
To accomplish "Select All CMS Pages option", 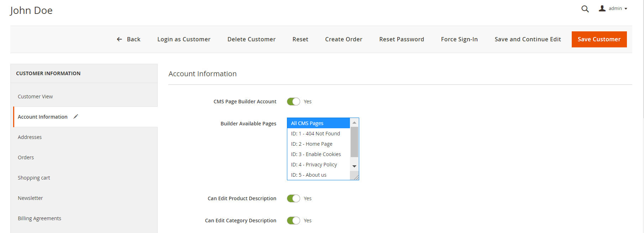I will pyautogui.click(x=318, y=123).
